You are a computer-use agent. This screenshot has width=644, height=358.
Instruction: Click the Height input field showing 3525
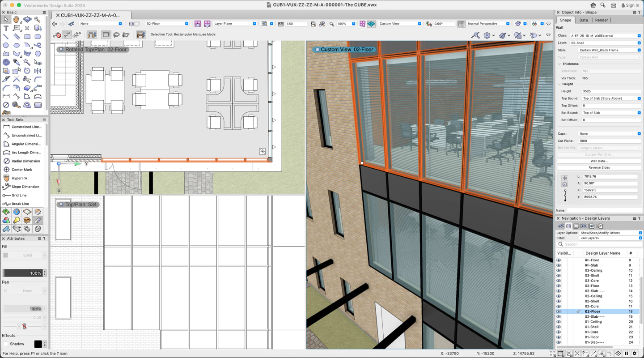610,91
